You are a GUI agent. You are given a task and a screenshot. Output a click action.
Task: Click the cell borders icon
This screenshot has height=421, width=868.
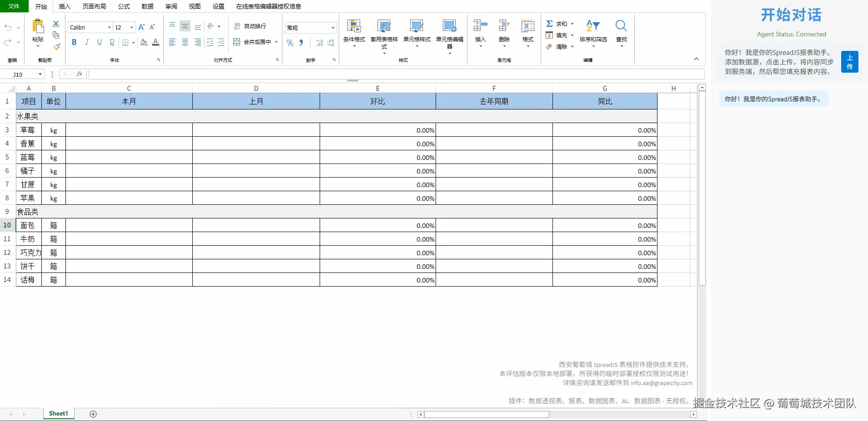point(125,42)
